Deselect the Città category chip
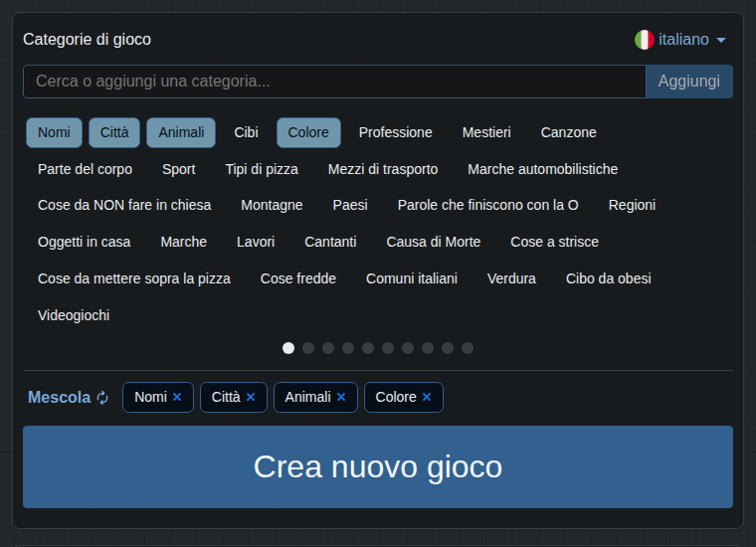The image size is (756, 547). (114, 132)
